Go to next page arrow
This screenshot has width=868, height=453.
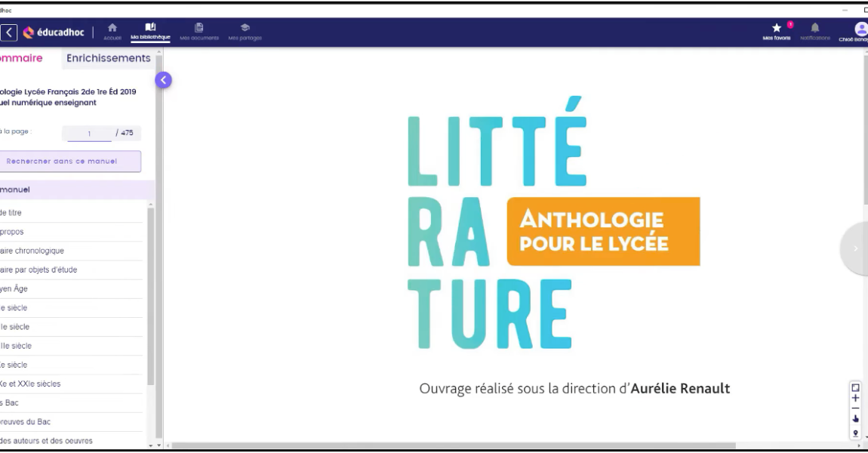pyautogui.click(x=855, y=248)
